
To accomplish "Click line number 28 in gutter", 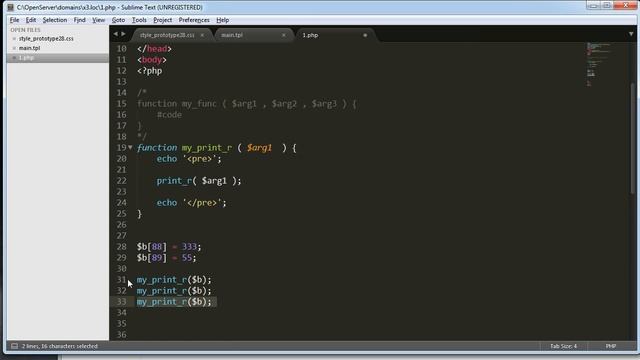I will (122, 247).
